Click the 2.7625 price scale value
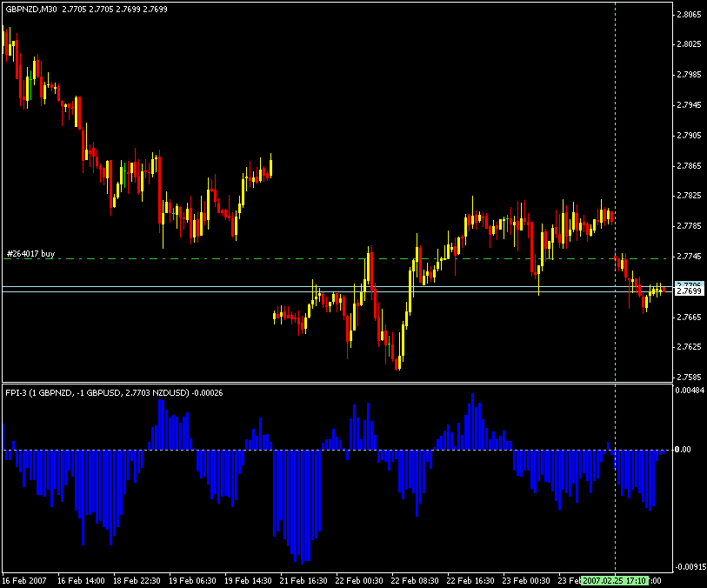 [x=689, y=346]
